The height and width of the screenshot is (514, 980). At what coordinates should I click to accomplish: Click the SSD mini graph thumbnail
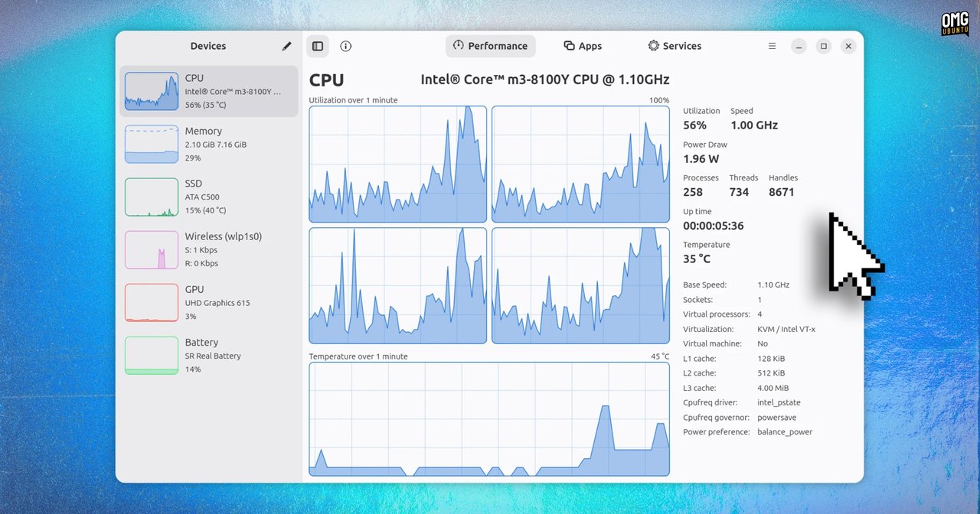tap(152, 197)
